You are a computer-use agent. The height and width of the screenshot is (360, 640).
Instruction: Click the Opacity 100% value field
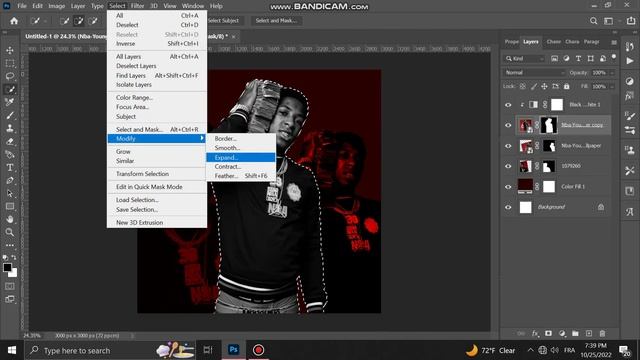click(599, 73)
